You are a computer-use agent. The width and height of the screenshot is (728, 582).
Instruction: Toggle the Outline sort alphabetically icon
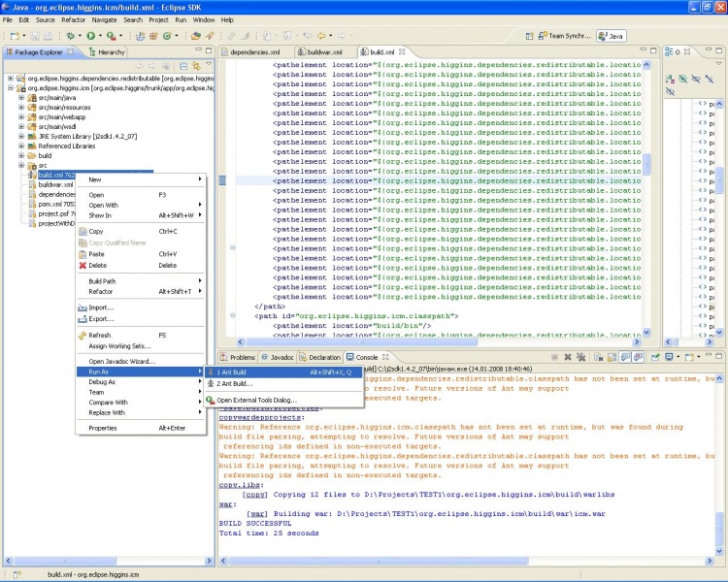tap(670, 80)
